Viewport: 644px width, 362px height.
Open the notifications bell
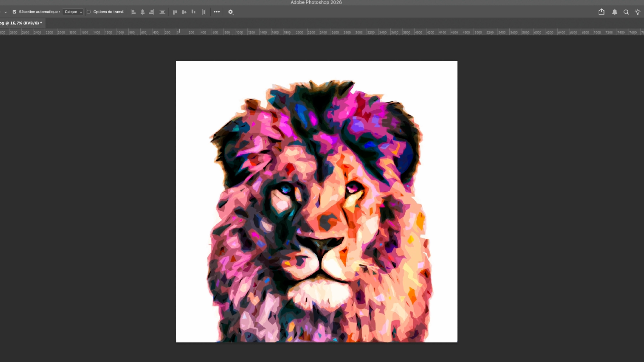point(615,12)
